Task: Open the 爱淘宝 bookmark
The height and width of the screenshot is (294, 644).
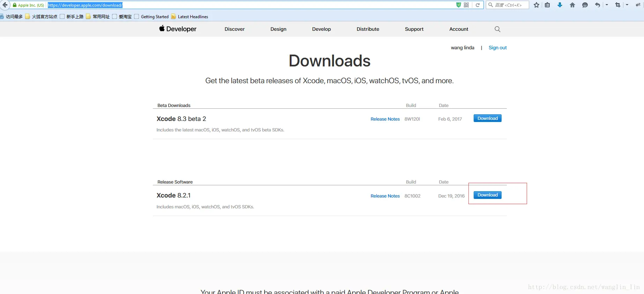Action: (x=122, y=16)
